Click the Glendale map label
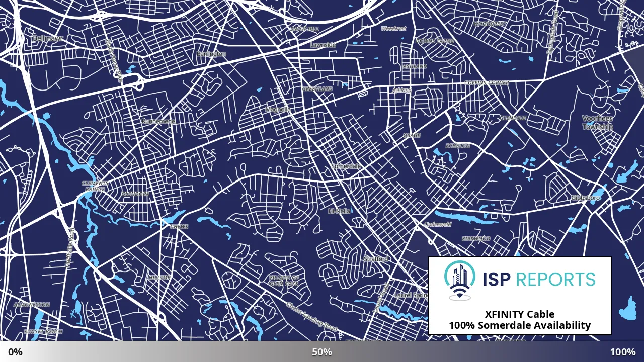This screenshot has width=644, height=362. click(x=513, y=118)
